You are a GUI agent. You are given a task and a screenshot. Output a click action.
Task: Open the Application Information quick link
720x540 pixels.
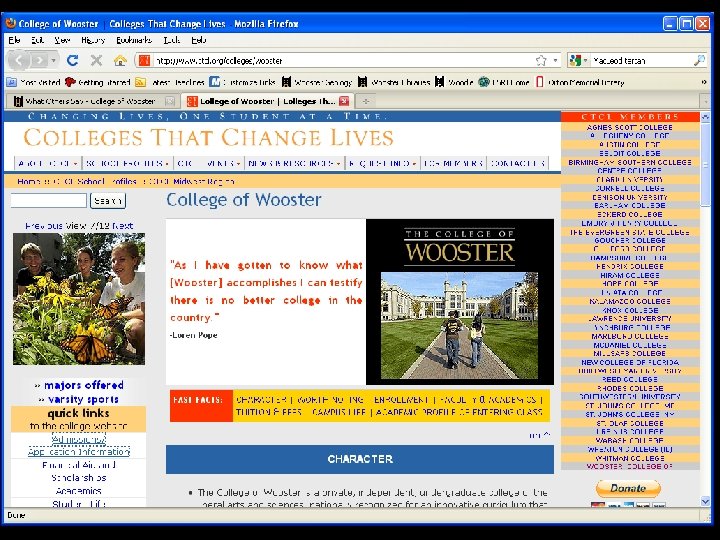[79, 452]
